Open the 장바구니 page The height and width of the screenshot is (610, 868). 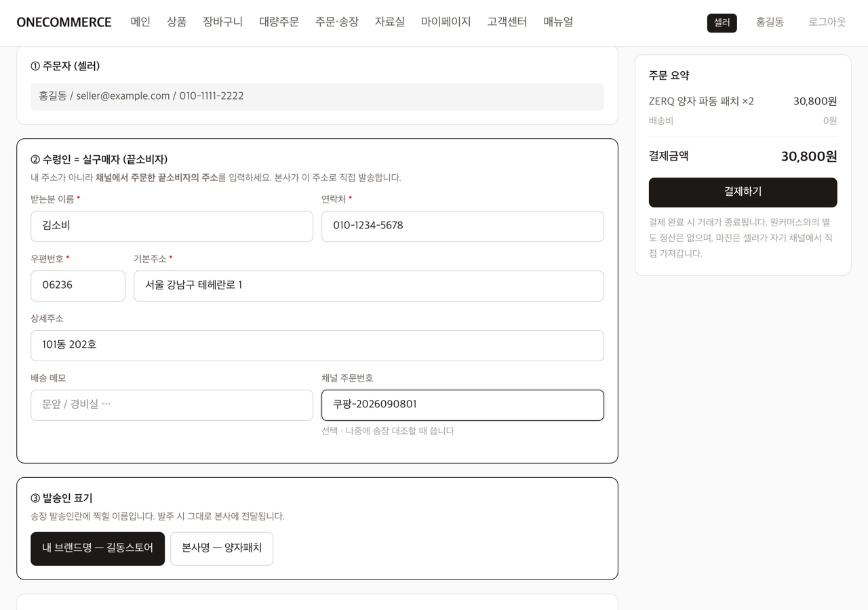pos(222,22)
